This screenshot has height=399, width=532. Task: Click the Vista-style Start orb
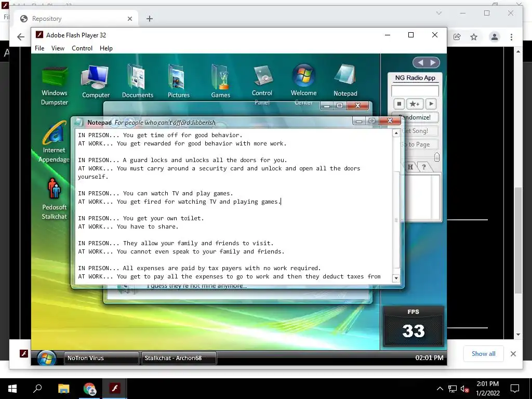click(46, 358)
